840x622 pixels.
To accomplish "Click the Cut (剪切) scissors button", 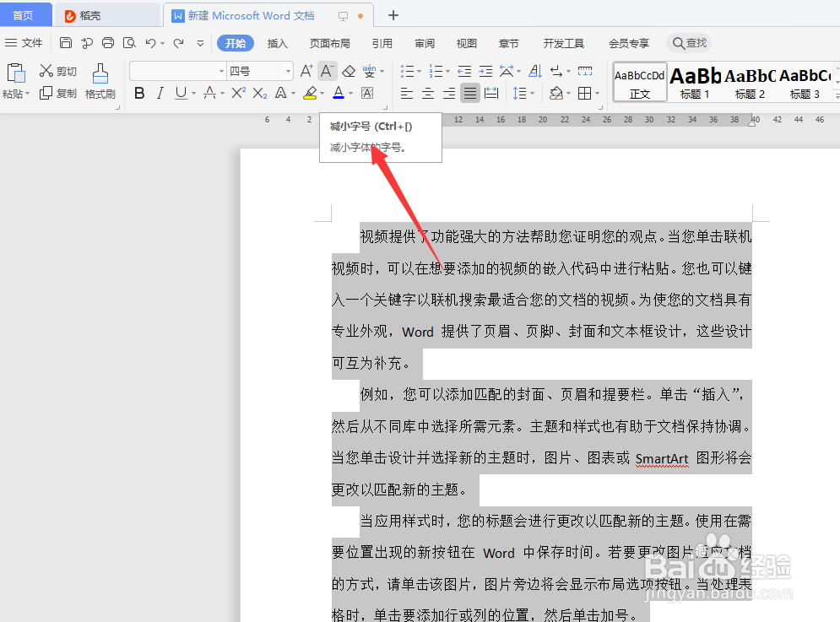I will 58,71.
